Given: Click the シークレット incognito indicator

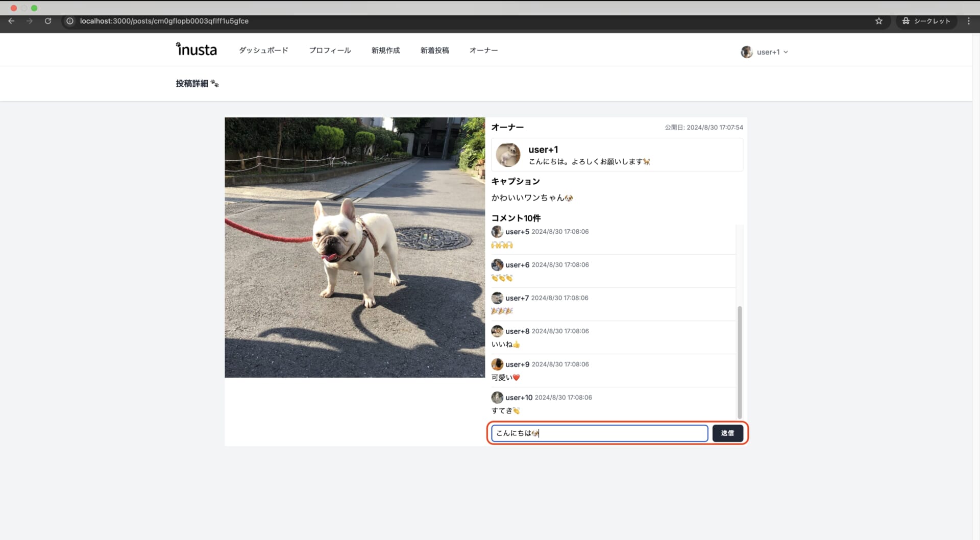Looking at the screenshot, I should (x=926, y=21).
